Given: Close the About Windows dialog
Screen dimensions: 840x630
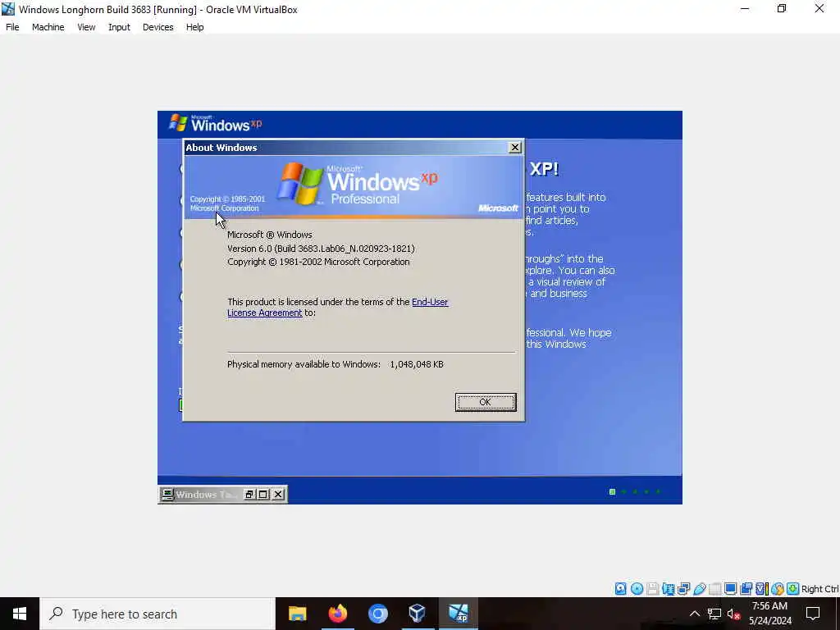Looking at the screenshot, I should tap(515, 148).
